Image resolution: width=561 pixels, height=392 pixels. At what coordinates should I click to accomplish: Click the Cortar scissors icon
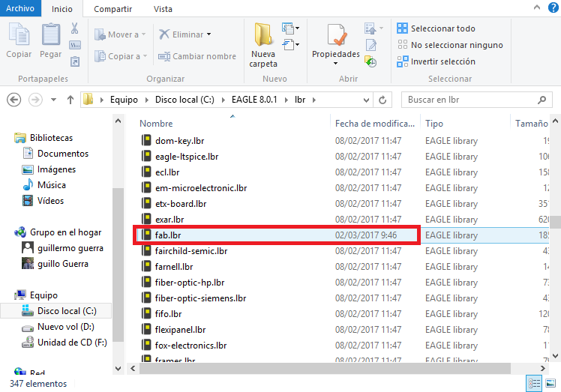74,28
